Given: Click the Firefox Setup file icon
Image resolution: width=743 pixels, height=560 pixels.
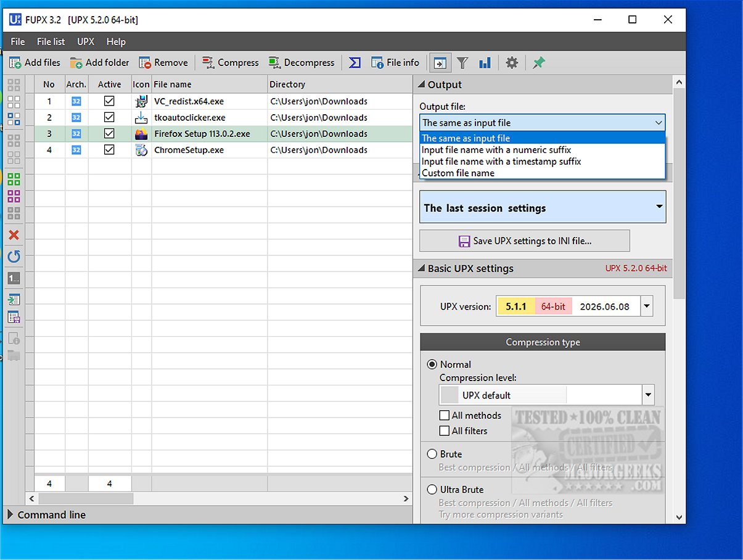Looking at the screenshot, I should pyautogui.click(x=141, y=134).
